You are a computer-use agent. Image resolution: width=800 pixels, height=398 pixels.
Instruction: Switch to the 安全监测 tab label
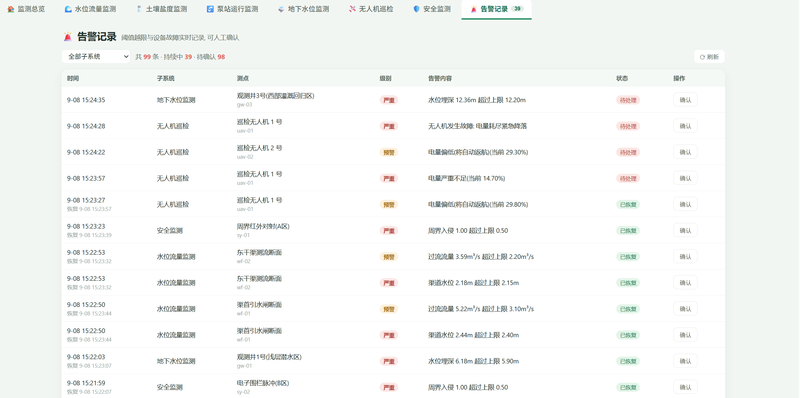pyautogui.click(x=437, y=9)
